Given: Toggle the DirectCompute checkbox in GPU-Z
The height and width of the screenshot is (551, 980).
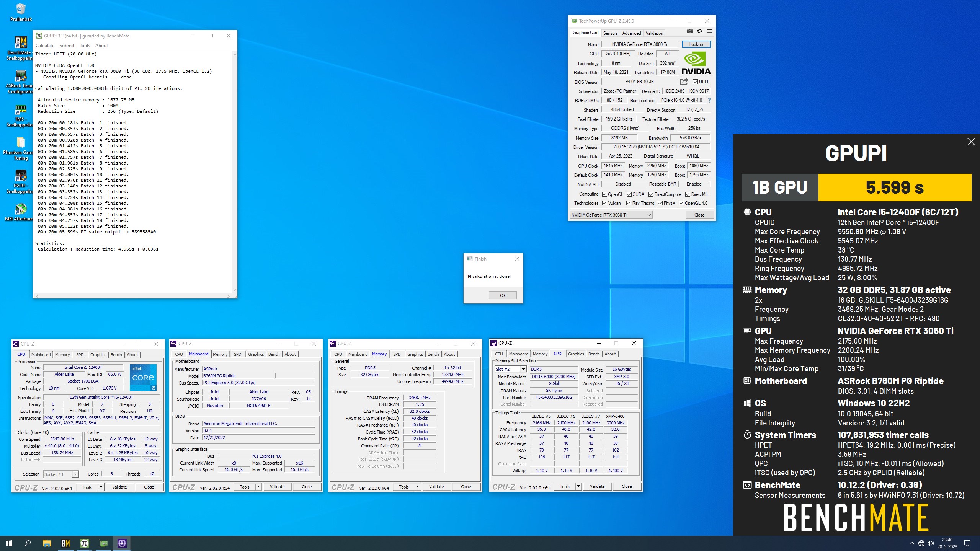Looking at the screenshot, I should [x=651, y=194].
